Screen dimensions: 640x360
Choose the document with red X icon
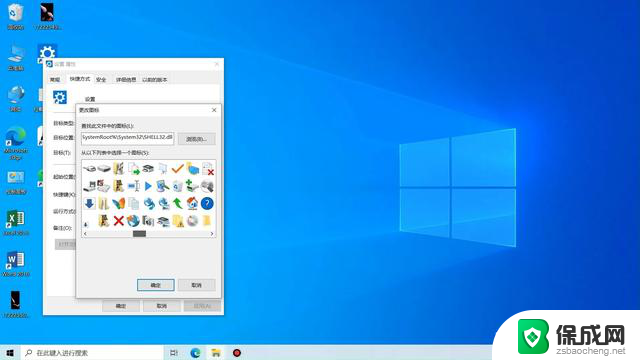pos(208,168)
